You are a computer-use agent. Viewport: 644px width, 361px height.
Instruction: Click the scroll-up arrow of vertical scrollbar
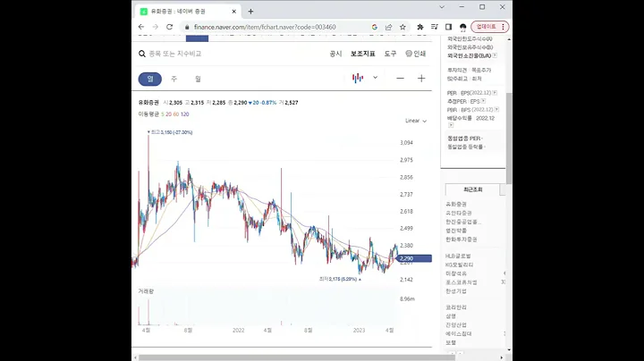[509, 39]
